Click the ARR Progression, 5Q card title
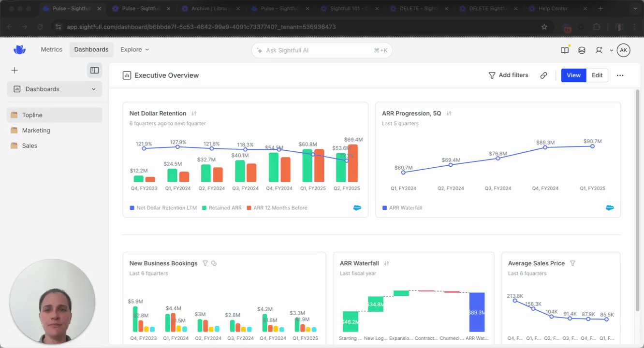This screenshot has width=644, height=348. pyautogui.click(x=411, y=114)
